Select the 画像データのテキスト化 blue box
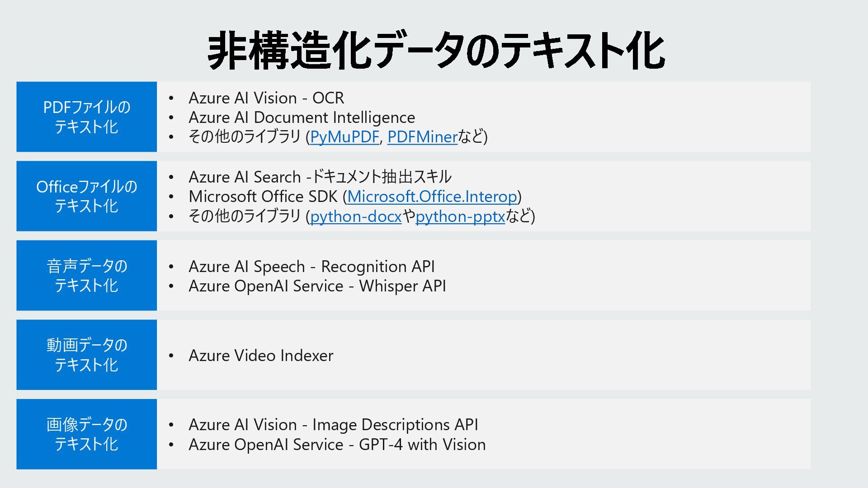Screen dimensions: 868x488 tap(86, 434)
